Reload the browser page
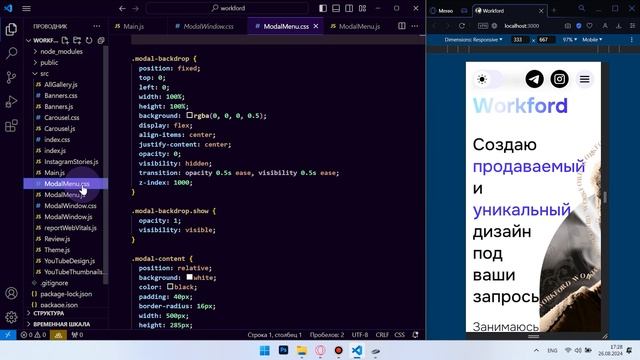Viewport: 640px width, 360px height. tap(462, 26)
